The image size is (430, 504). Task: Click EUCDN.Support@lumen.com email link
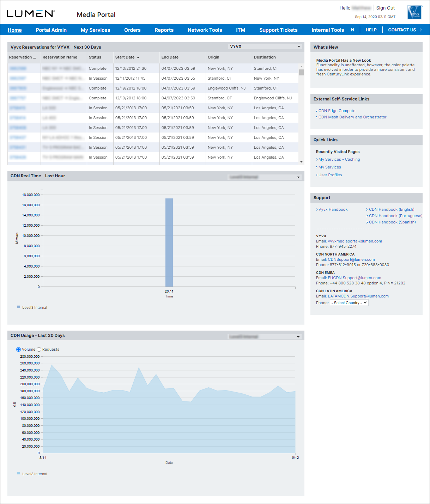pos(355,278)
